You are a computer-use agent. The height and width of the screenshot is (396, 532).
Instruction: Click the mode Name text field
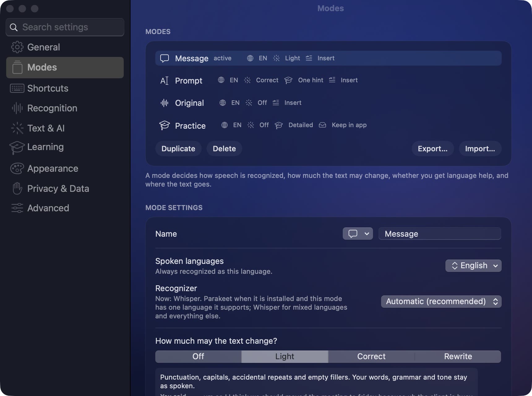click(440, 234)
